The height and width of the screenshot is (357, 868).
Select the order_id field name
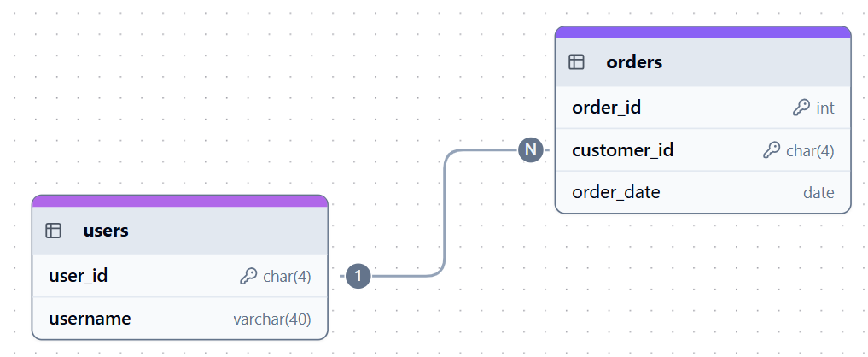click(606, 108)
